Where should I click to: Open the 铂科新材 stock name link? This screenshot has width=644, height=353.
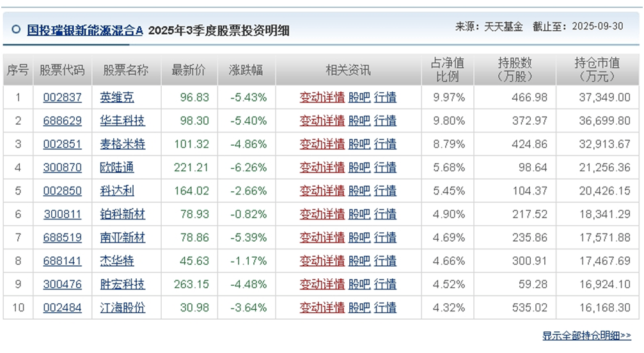pos(123,214)
